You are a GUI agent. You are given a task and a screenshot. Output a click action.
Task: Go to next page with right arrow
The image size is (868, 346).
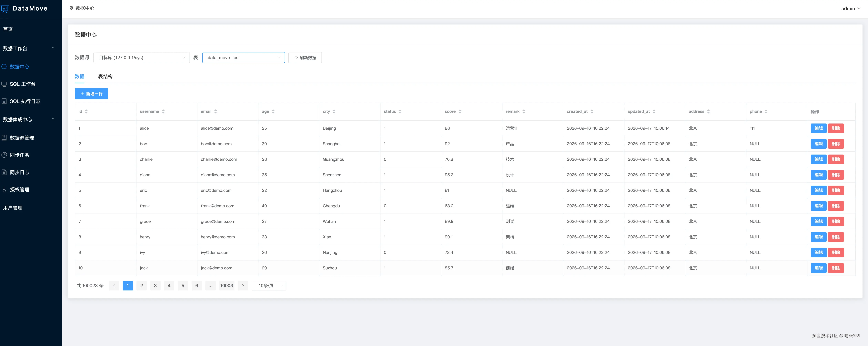(243, 286)
